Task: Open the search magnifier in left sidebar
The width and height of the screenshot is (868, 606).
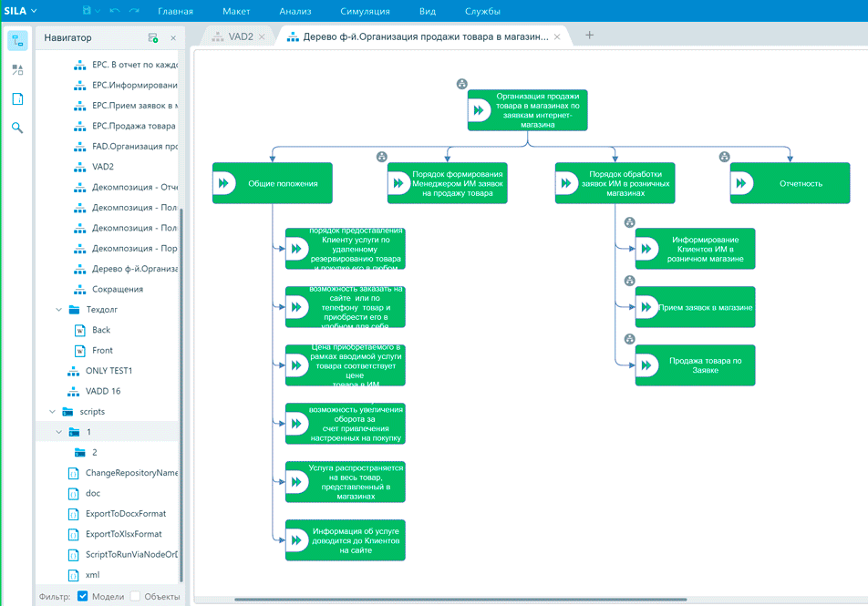Action: pyautogui.click(x=17, y=128)
